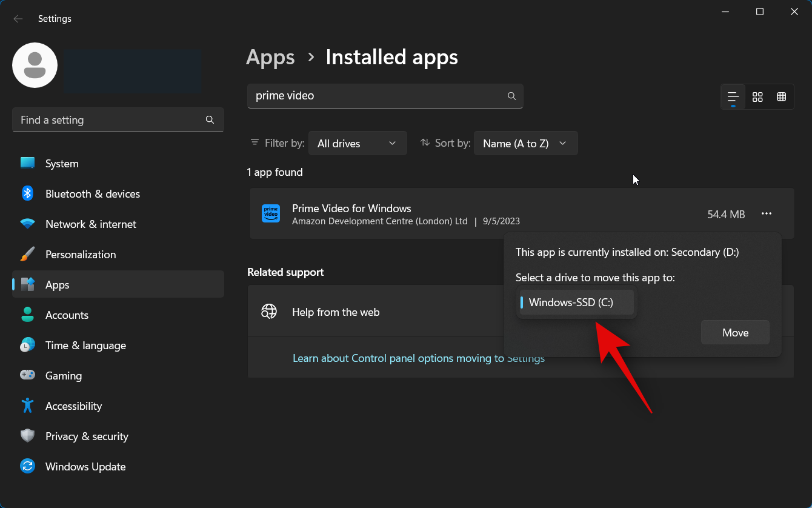
Task: Switch to list view layout icon
Action: tap(733, 97)
